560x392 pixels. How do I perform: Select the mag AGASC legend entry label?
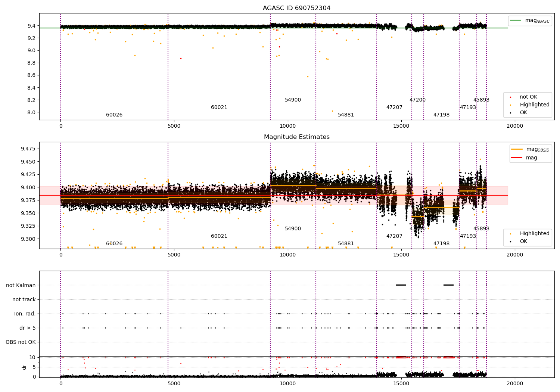point(537,21)
